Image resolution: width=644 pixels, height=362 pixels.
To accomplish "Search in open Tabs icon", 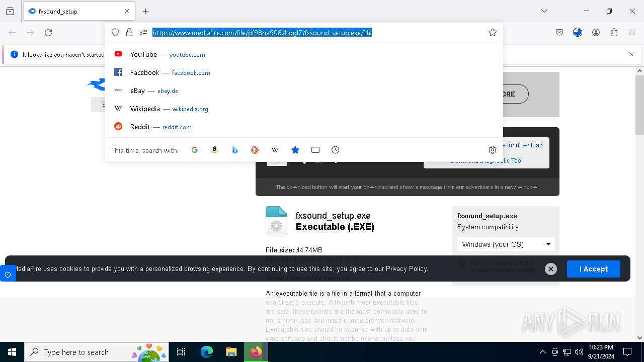I will point(315,150).
